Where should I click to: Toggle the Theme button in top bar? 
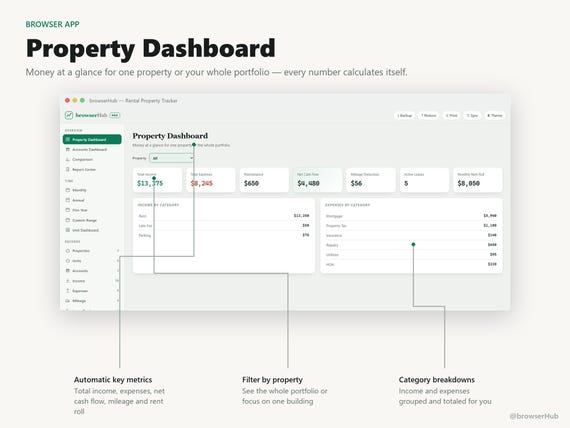495,116
